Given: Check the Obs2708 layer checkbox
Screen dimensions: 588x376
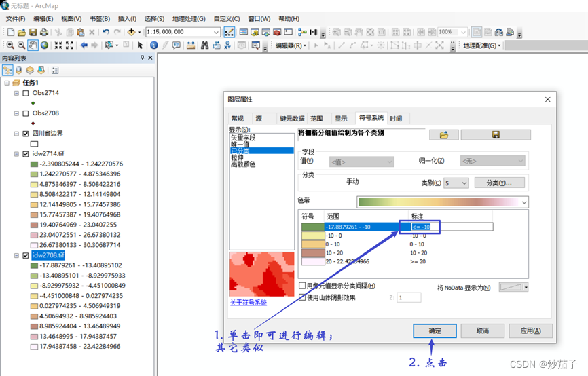Looking at the screenshot, I should pos(26,113).
